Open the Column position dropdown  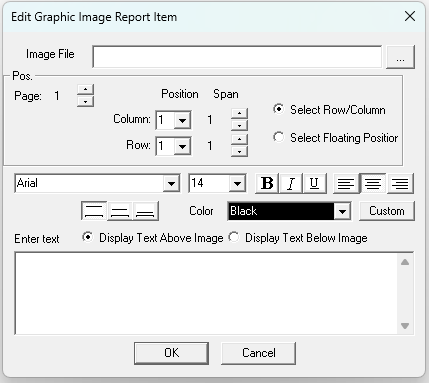(x=182, y=120)
